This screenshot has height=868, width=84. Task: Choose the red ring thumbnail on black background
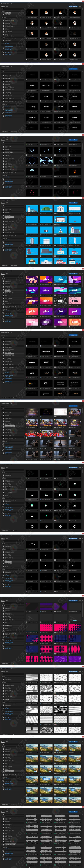click(x=32, y=192)
